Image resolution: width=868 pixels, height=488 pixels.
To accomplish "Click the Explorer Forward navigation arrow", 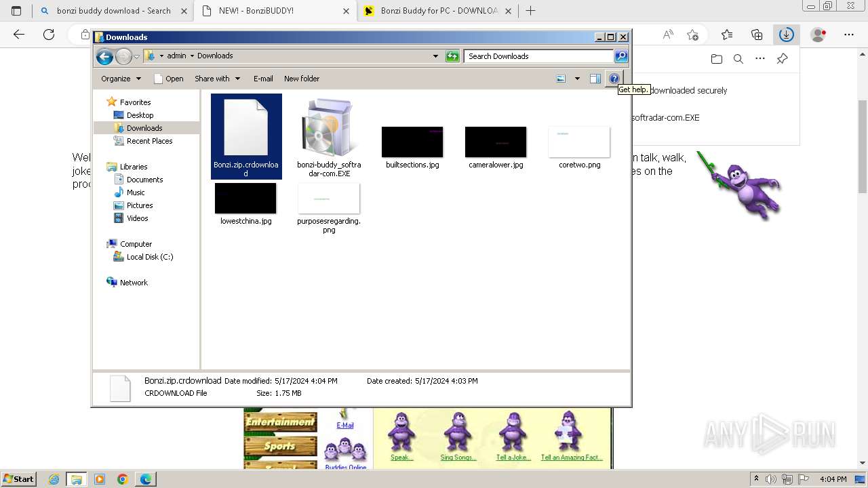I will (123, 56).
